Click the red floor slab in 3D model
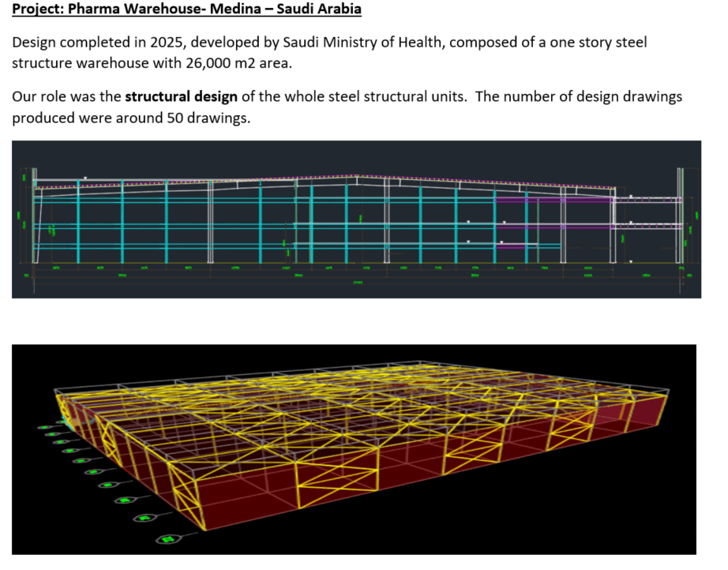 pyautogui.click(x=395, y=489)
